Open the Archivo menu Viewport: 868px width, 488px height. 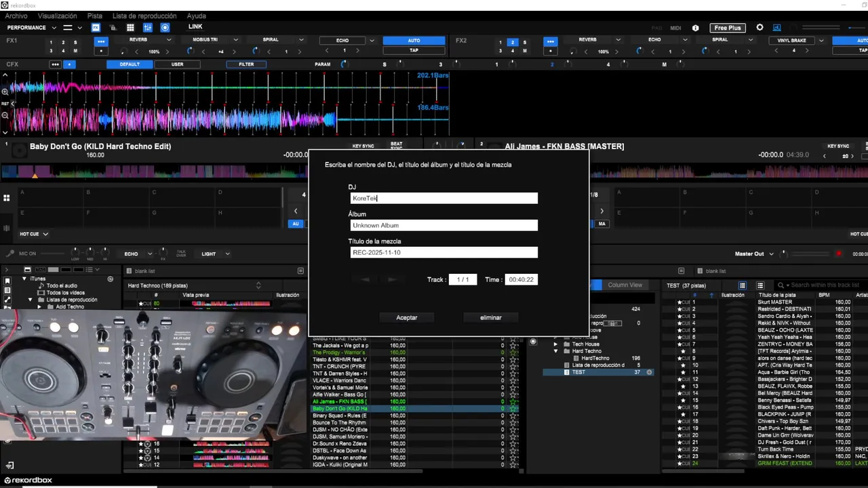tap(16, 16)
